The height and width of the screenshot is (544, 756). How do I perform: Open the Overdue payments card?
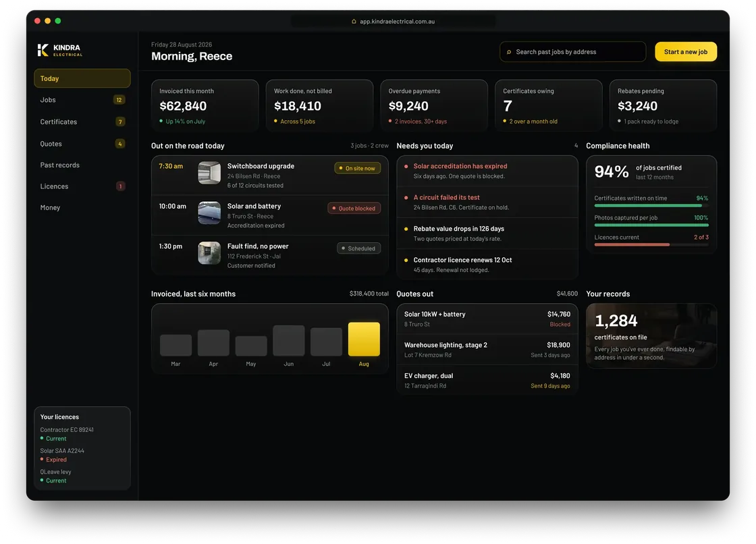point(434,105)
